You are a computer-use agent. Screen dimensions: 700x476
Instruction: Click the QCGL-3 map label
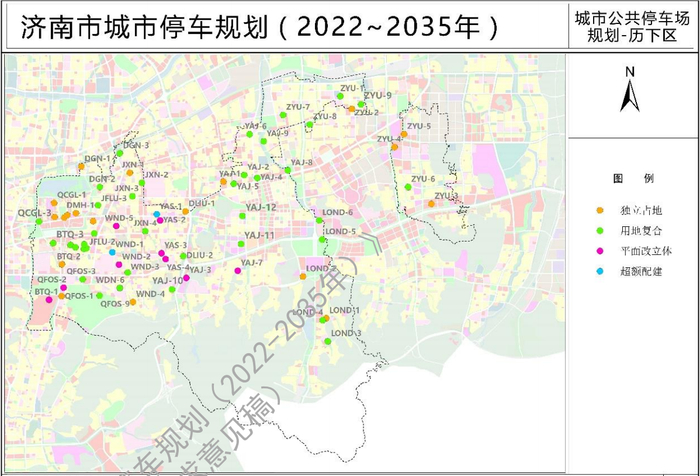[35, 213]
